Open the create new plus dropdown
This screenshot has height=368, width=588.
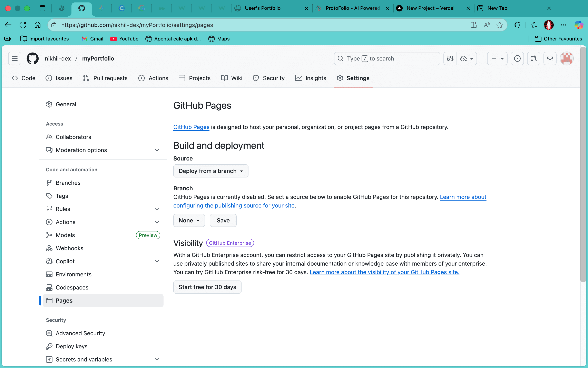(497, 58)
